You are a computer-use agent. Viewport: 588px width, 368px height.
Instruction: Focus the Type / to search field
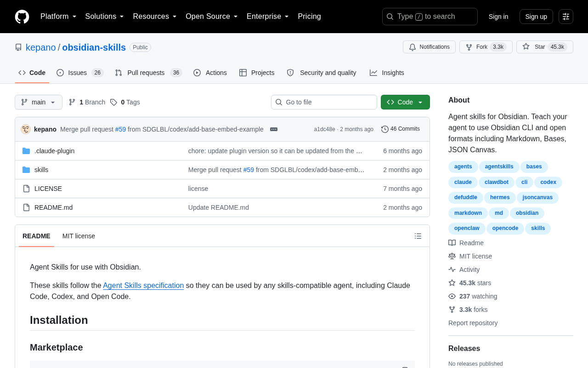pos(430,17)
